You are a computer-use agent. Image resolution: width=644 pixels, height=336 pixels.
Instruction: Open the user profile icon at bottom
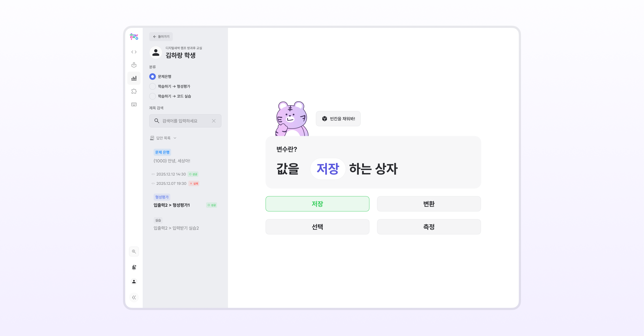click(x=134, y=282)
